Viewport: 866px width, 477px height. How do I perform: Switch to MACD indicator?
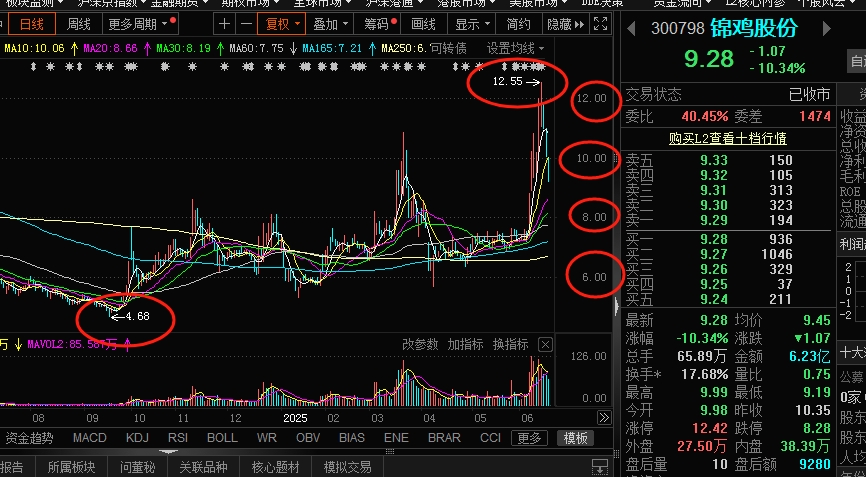pos(89,438)
